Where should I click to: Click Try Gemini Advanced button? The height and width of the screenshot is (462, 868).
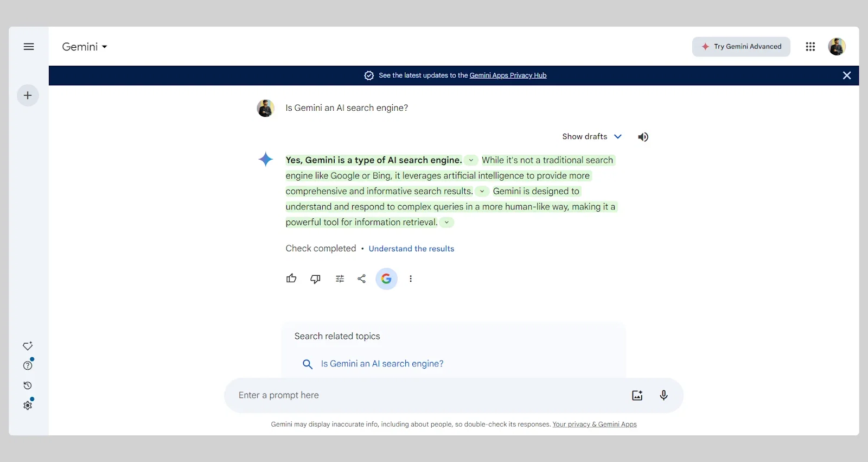[x=741, y=47]
